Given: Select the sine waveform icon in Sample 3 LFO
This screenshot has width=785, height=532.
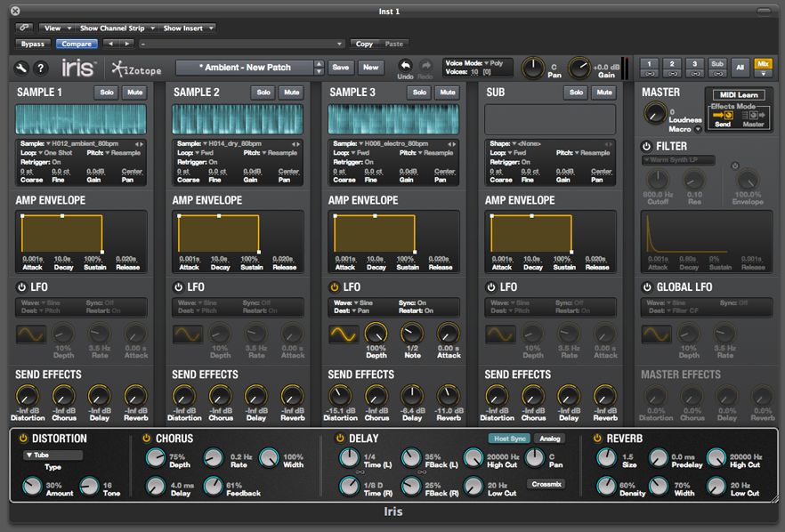Looking at the screenshot, I should coord(344,335).
